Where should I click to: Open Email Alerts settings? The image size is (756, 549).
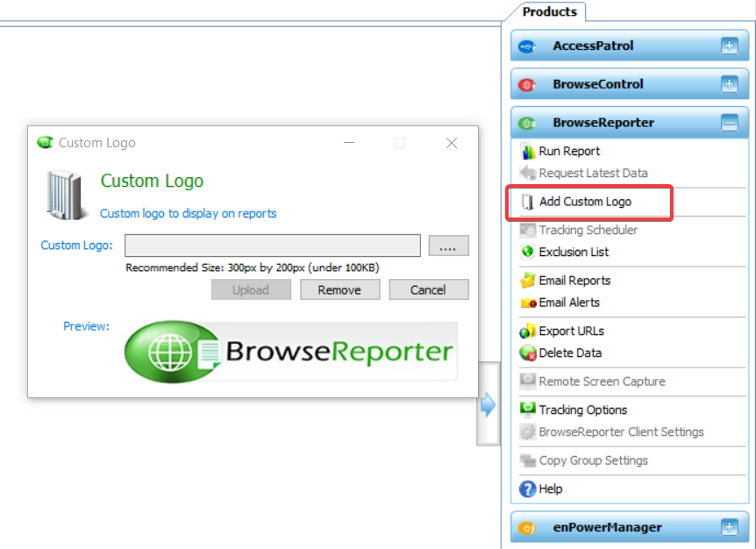pos(569,303)
